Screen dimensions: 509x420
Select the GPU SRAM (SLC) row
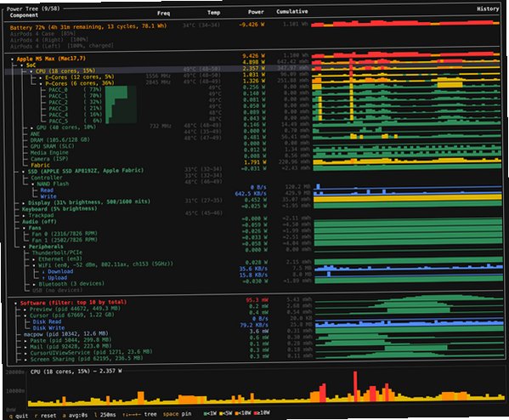coord(53,146)
